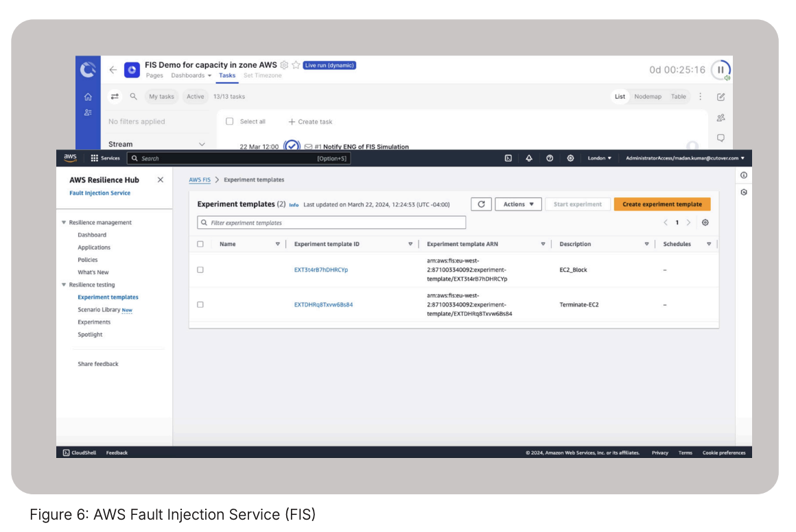Open the Dashboards dropdown in Cutover
This screenshot has height=532, width=796.
pyautogui.click(x=191, y=75)
